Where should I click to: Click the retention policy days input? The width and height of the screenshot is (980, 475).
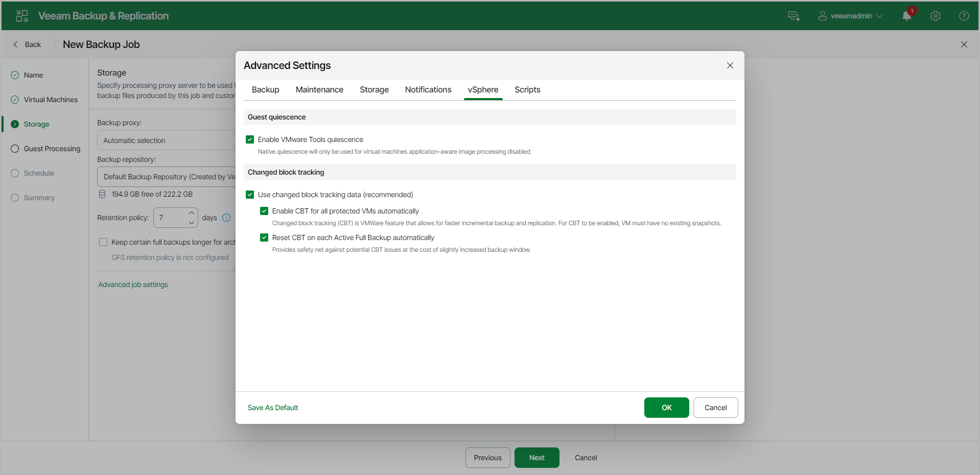[170, 218]
